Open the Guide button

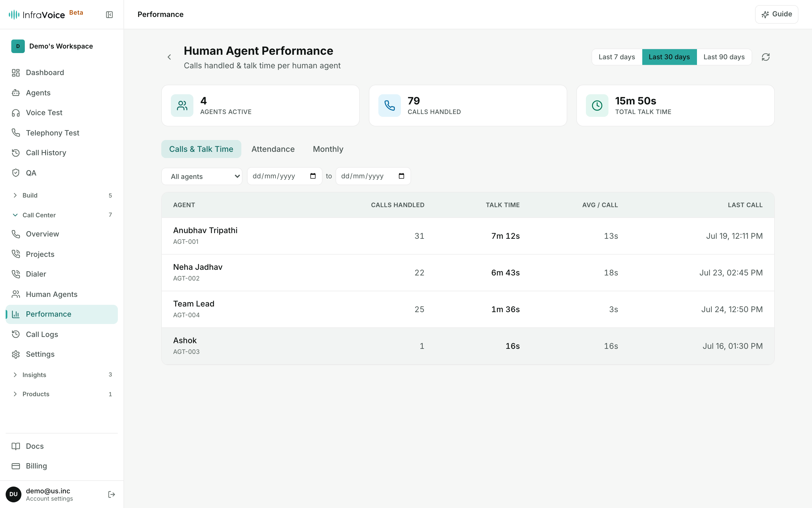[x=776, y=14]
